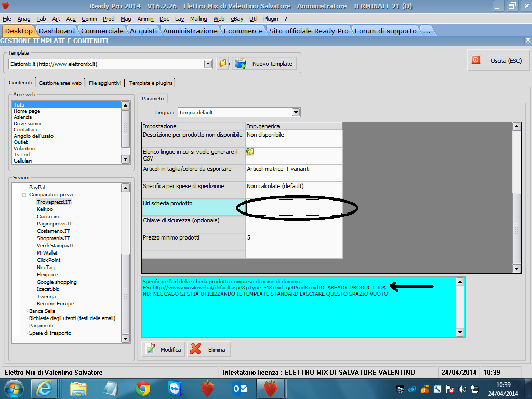Open the Dashboard tab
The width and height of the screenshot is (532, 399).
click(x=57, y=31)
